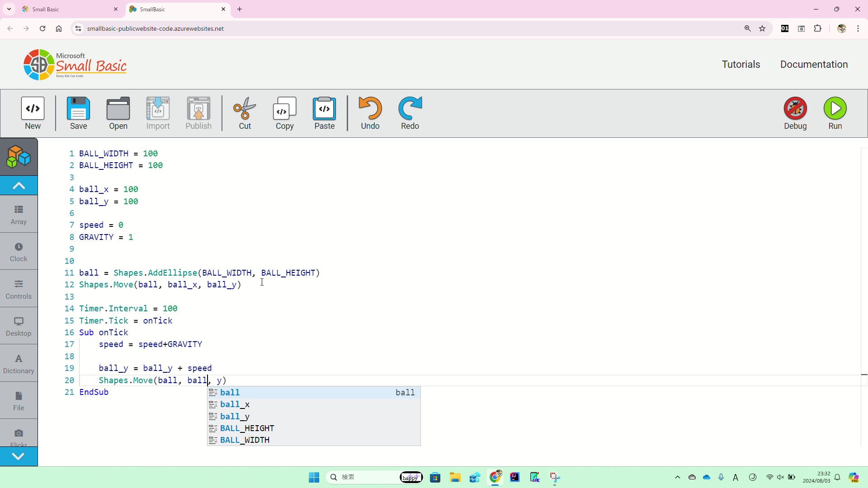The height and width of the screenshot is (488, 868).
Task: Open the Clock library item
Action: [19, 252]
